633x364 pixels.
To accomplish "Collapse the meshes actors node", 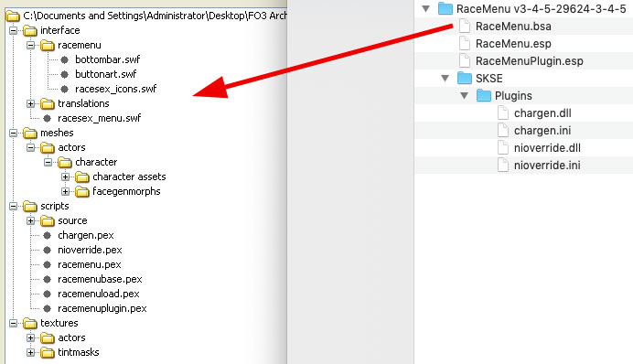I will [x=31, y=147].
